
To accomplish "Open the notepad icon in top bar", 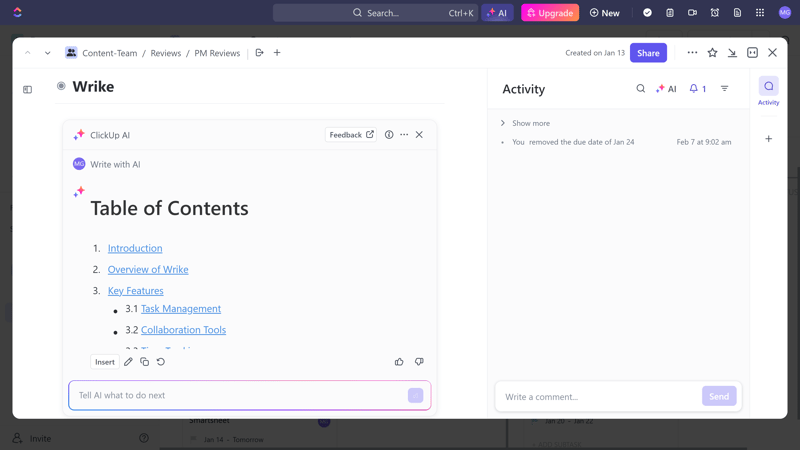I will [670, 13].
